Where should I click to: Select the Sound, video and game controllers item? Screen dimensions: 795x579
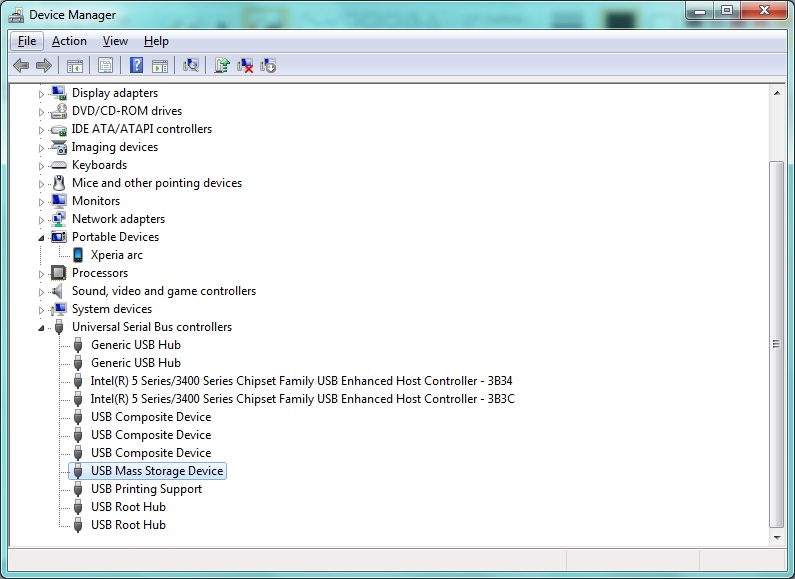click(163, 291)
